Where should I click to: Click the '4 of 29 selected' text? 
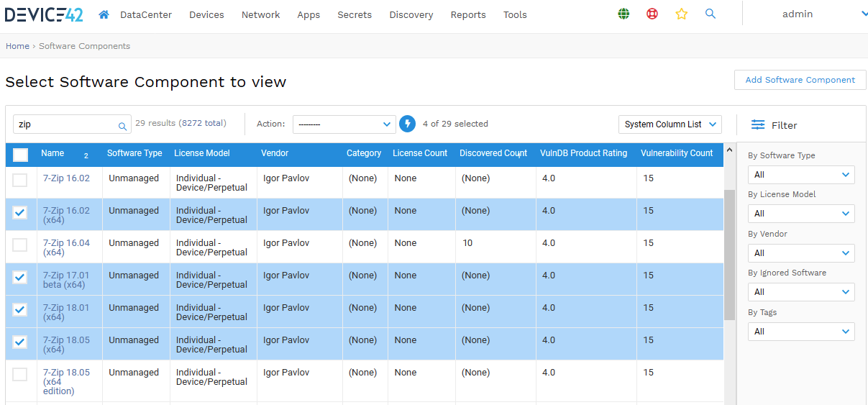coord(455,124)
